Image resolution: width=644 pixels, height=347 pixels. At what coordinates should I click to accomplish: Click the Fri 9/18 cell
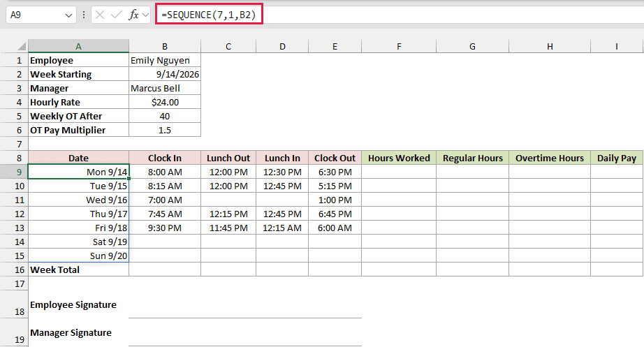pyautogui.click(x=78, y=228)
